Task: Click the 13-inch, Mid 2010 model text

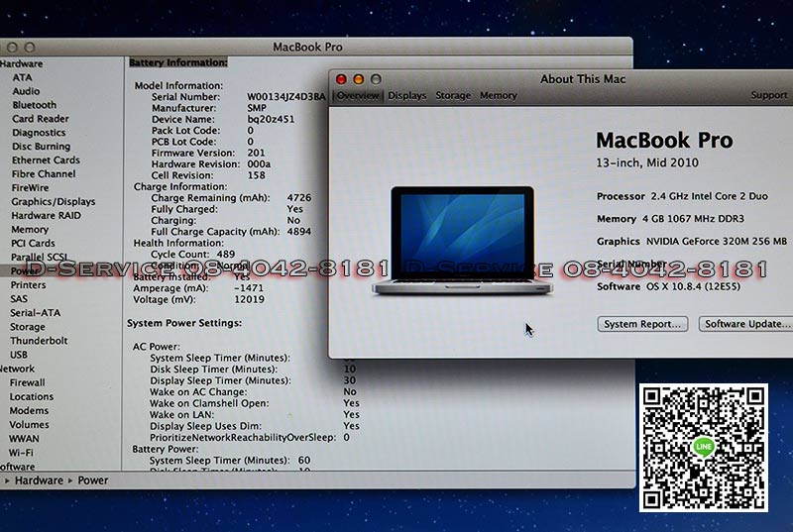Action: [x=647, y=162]
